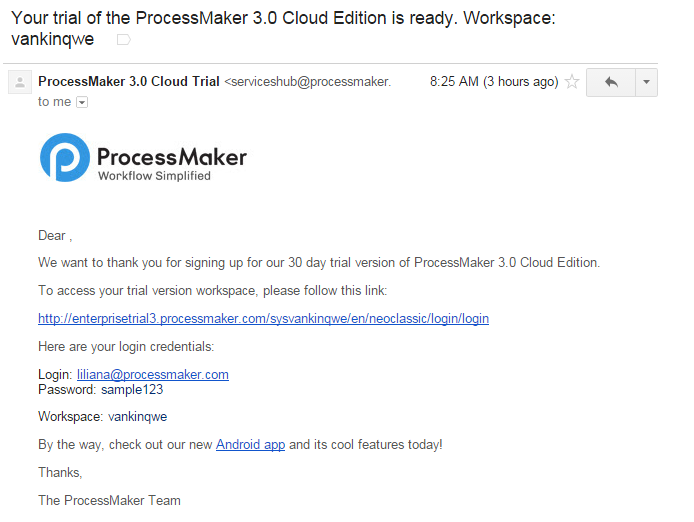Click the sender name ProcessMaker 3.0 Cloud Trial

point(129,81)
